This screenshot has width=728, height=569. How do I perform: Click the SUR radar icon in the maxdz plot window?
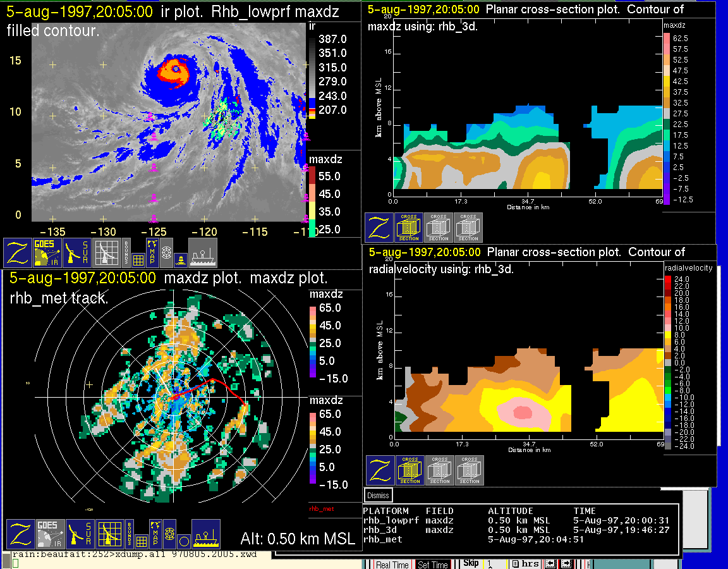(x=80, y=534)
